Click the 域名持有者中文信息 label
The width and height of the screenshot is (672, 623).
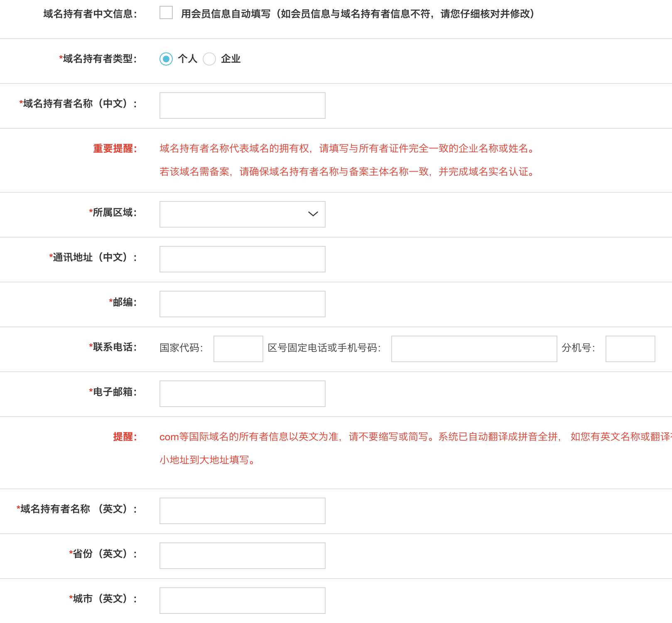[88, 14]
